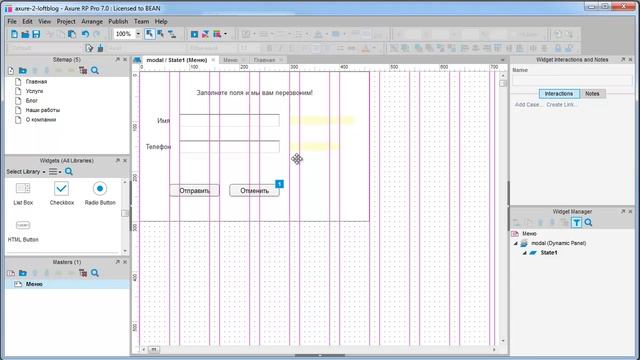This screenshot has width=640, height=360.
Task: Select the intersected selection mode tool
Action: pyautogui.click(x=150, y=34)
